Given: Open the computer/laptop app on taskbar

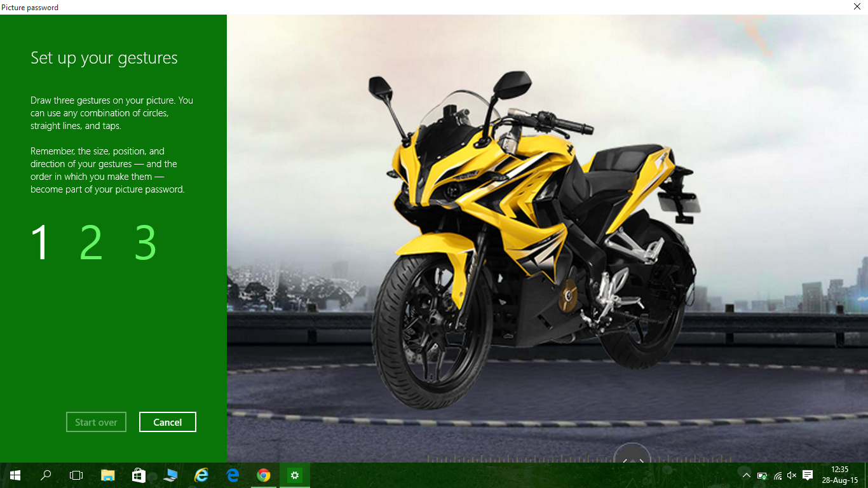Looking at the screenshot, I should click(x=170, y=475).
